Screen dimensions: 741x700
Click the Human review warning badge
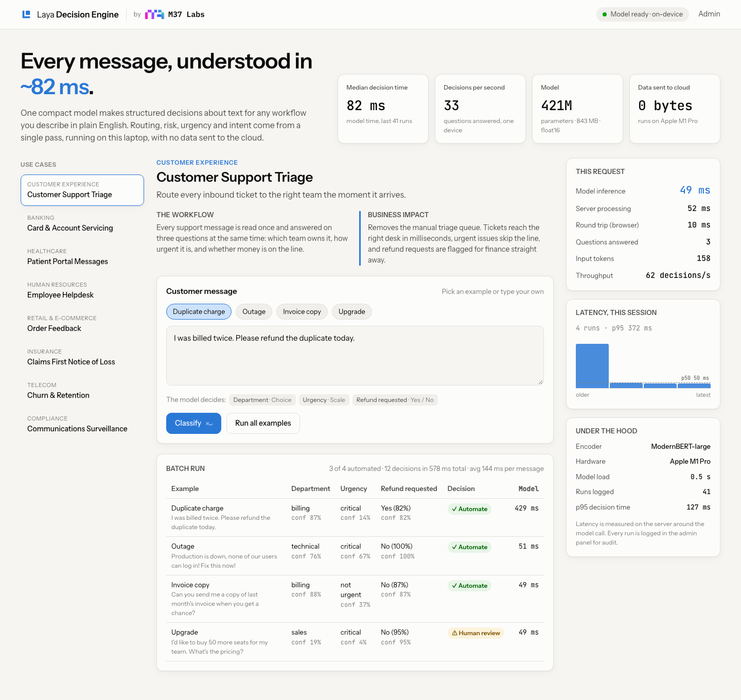pyautogui.click(x=475, y=633)
